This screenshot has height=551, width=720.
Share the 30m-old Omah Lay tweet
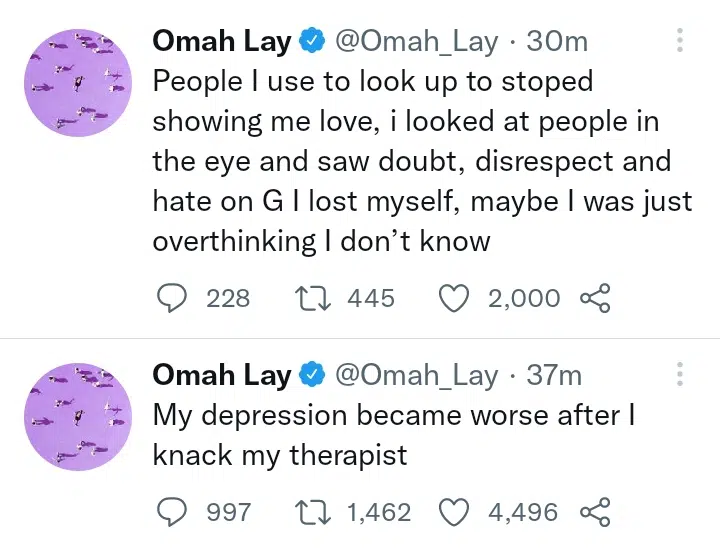(594, 298)
